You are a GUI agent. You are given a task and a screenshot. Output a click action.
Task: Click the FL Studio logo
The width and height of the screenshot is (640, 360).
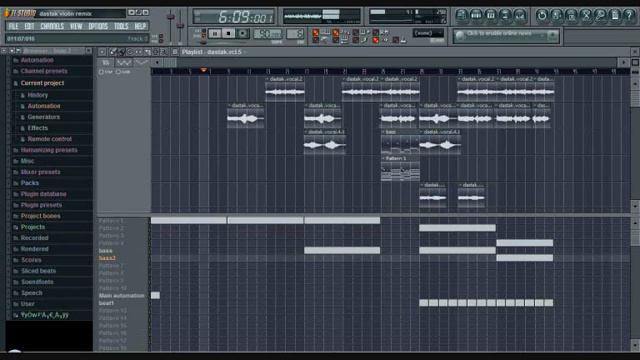20,13
